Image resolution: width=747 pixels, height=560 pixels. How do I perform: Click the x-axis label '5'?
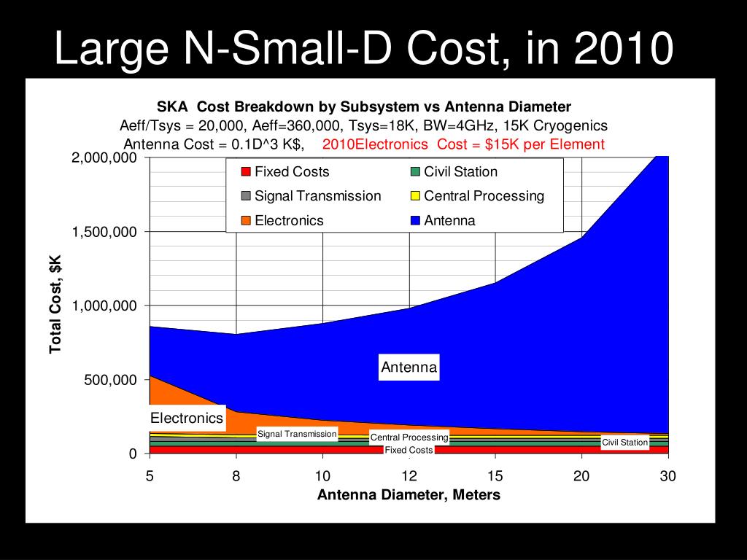tap(150, 475)
